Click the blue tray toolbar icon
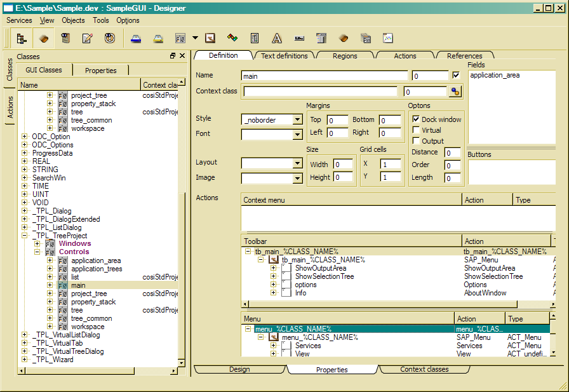569x392 pixels. [136, 38]
